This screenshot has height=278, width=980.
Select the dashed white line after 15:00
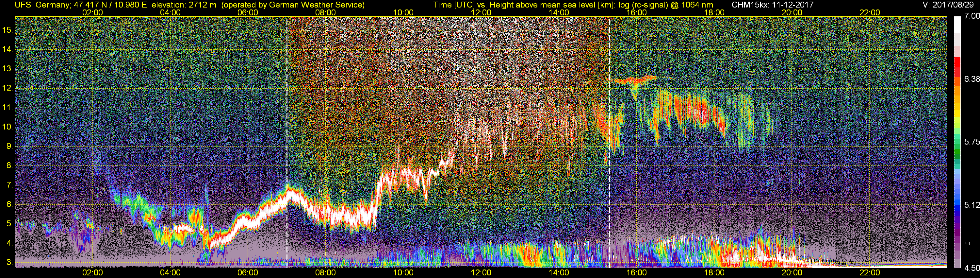610,142
